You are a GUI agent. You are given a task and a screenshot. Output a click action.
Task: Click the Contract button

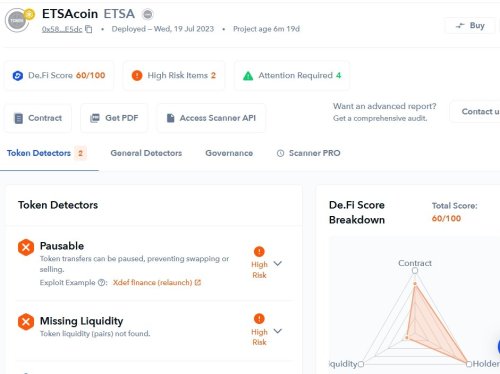pyautogui.click(x=38, y=118)
